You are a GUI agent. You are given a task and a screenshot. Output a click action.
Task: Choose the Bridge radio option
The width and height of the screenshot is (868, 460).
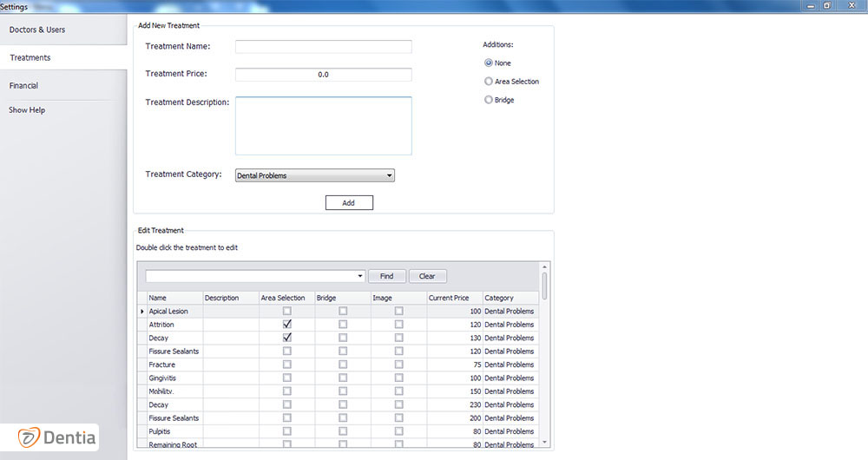(489, 101)
